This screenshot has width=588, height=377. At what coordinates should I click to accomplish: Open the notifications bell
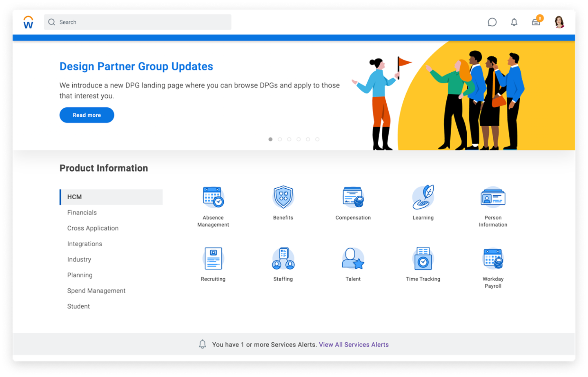tap(514, 22)
